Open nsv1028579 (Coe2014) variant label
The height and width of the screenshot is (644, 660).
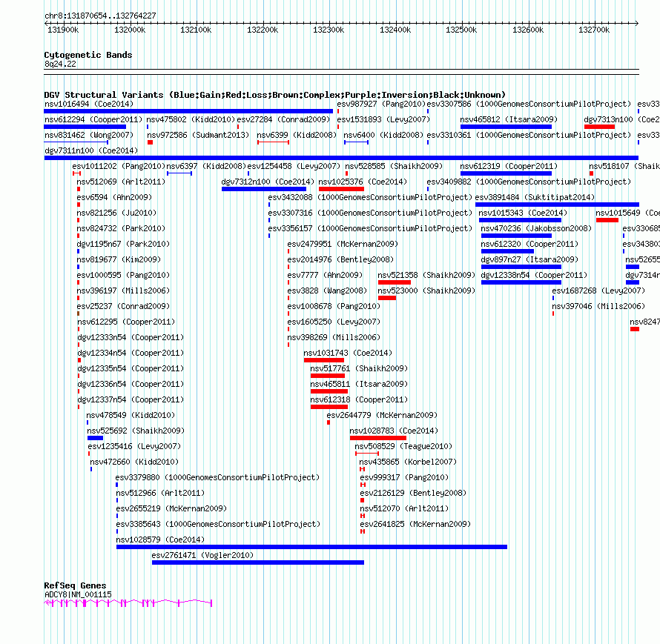160,540
